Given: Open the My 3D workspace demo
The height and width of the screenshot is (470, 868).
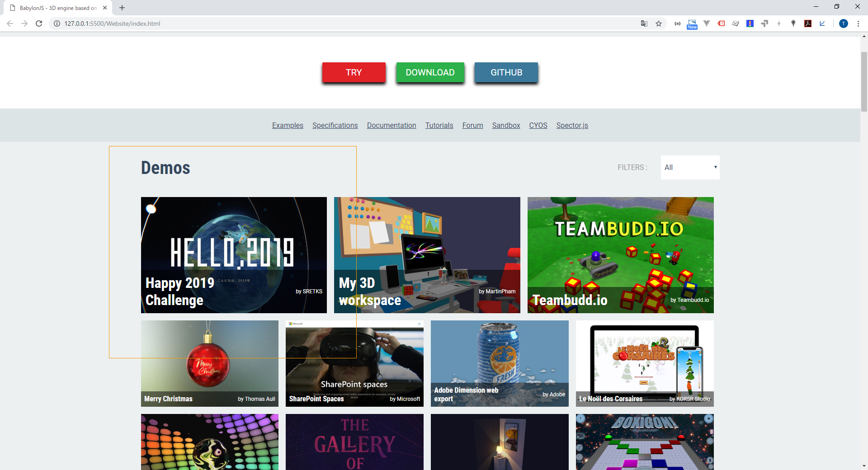Looking at the screenshot, I should pos(427,255).
